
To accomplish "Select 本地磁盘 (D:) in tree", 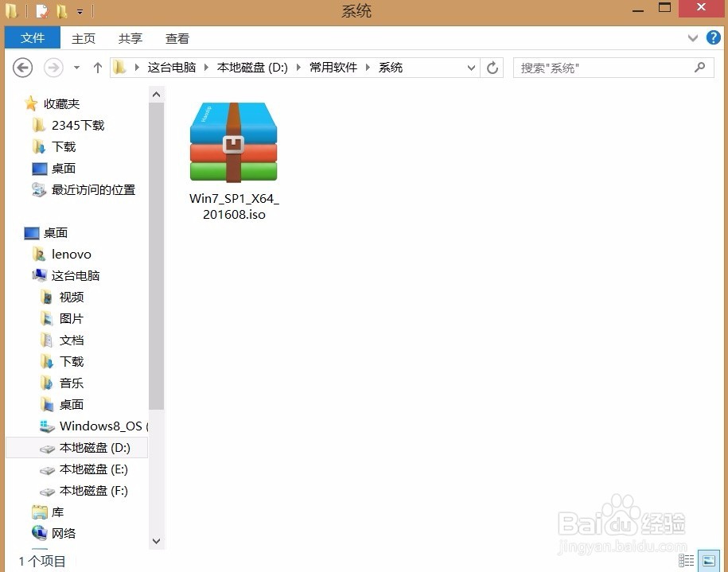I will (95, 448).
